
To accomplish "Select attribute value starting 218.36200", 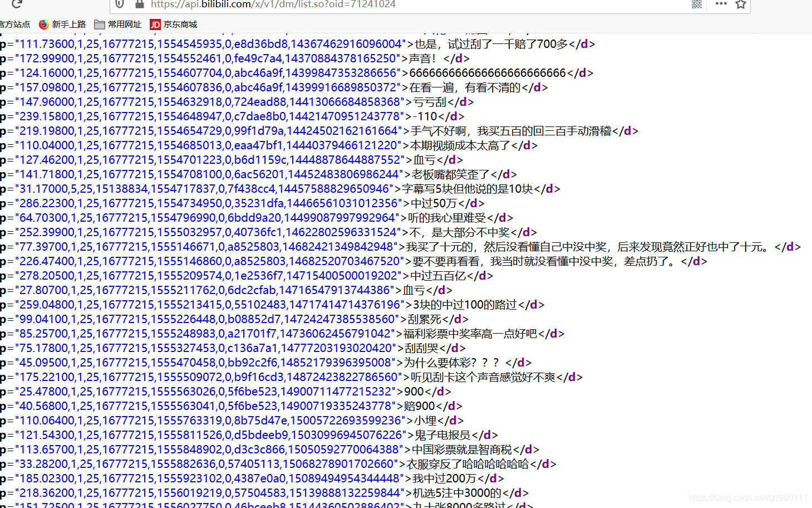I will (x=210, y=493).
